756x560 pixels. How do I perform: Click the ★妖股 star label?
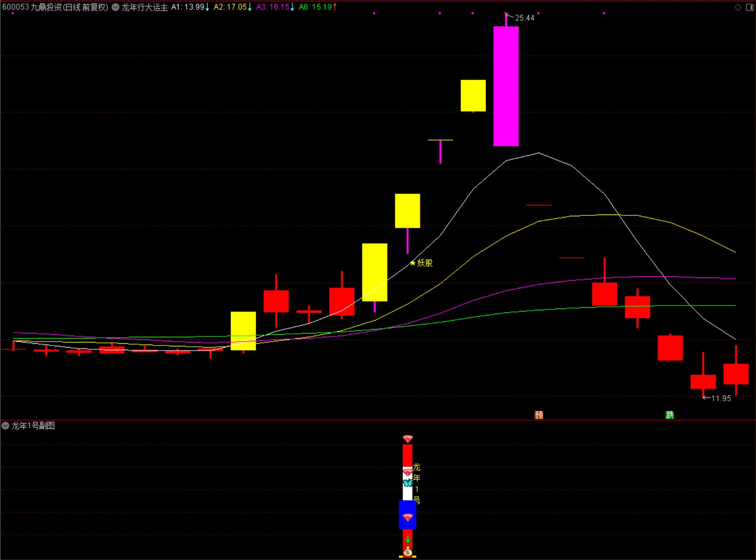(421, 263)
